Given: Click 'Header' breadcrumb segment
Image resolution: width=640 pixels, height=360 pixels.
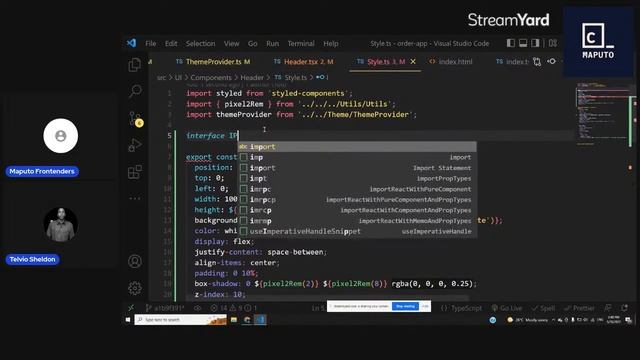Looking at the screenshot, I should tap(252, 77).
